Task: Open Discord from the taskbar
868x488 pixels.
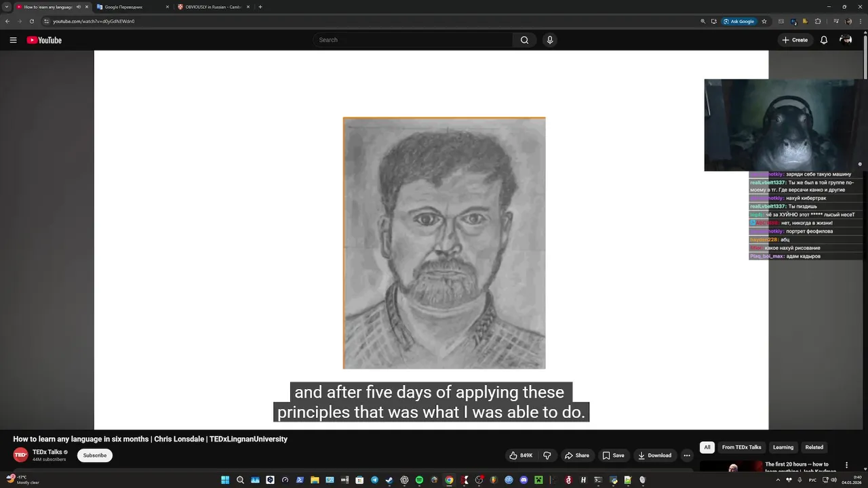Action: coord(524,480)
